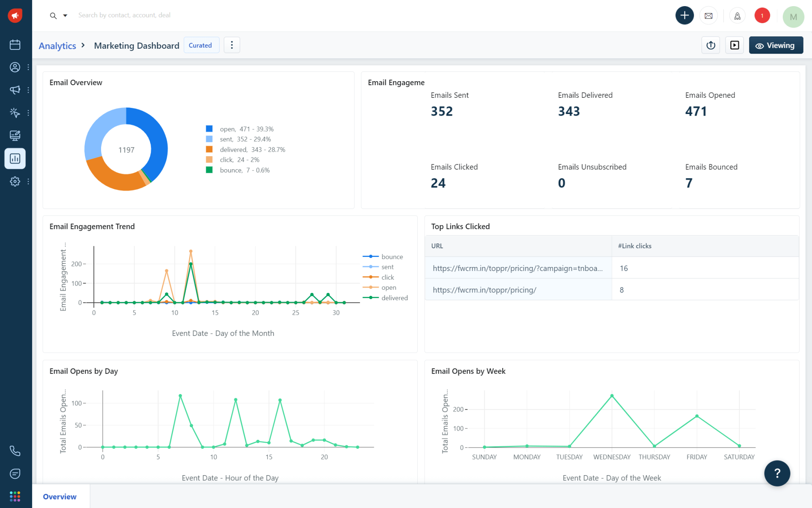812x508 pixels.
Task: Open the Marketing megaphone icon in the sidebar
Action: click(15, 90)
